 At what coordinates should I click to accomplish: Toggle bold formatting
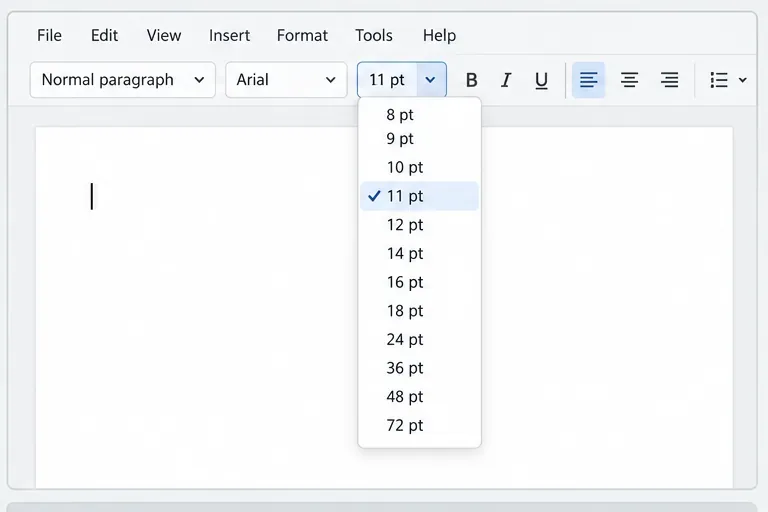click(471, 80)
